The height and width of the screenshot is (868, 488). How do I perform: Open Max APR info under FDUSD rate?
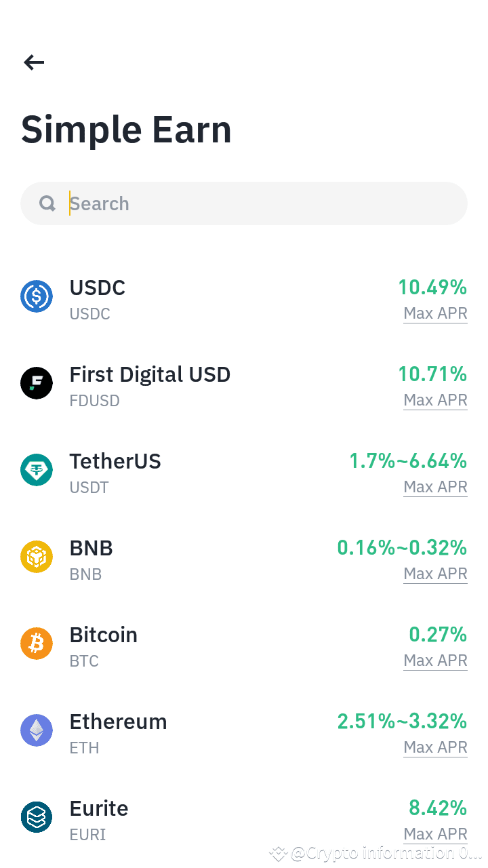tap(435, 400)
